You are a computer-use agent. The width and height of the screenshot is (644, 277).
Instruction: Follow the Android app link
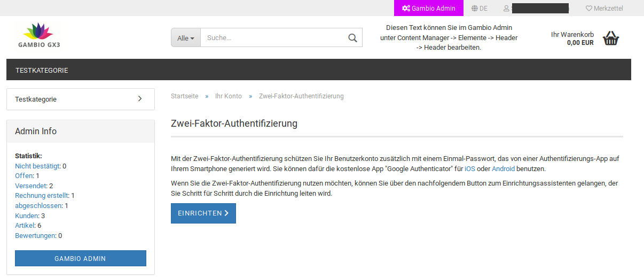point(503,169)
